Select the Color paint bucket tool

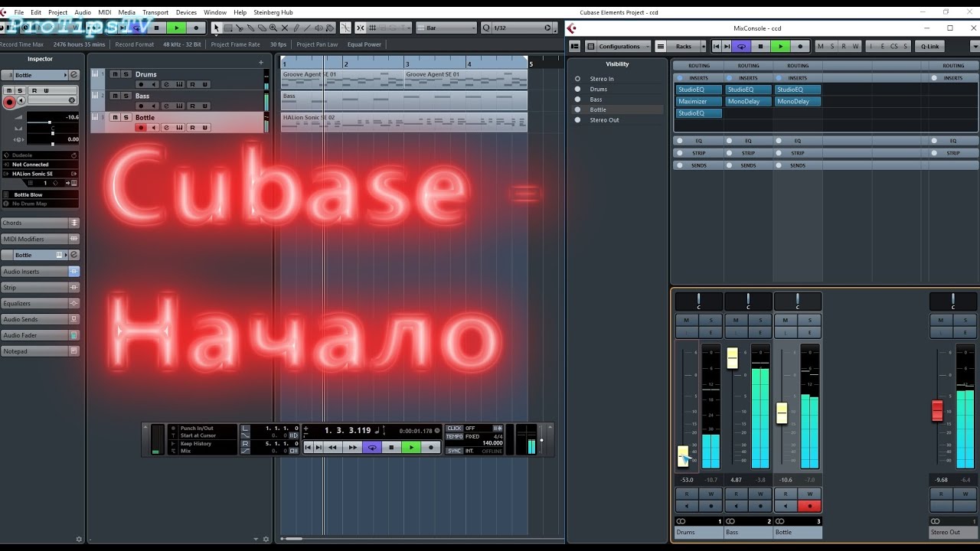point(330,28)
